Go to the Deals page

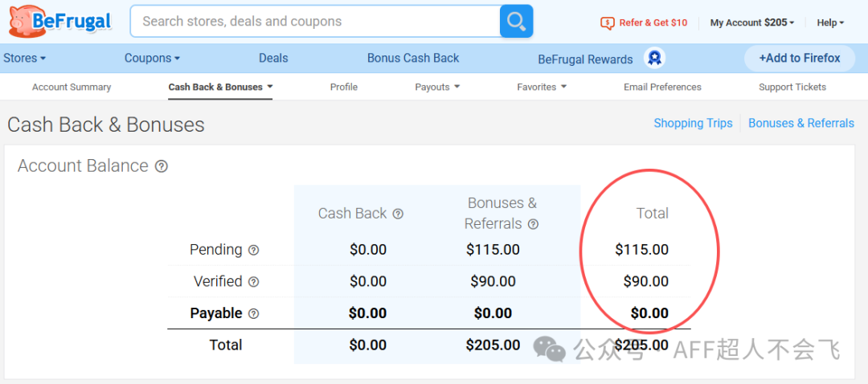point(273,58)
